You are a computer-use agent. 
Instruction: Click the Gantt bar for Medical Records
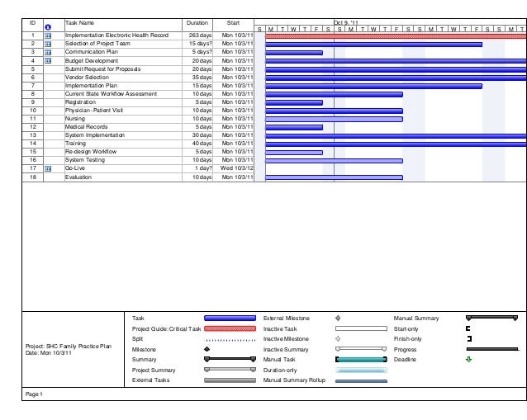coord(294,127)
